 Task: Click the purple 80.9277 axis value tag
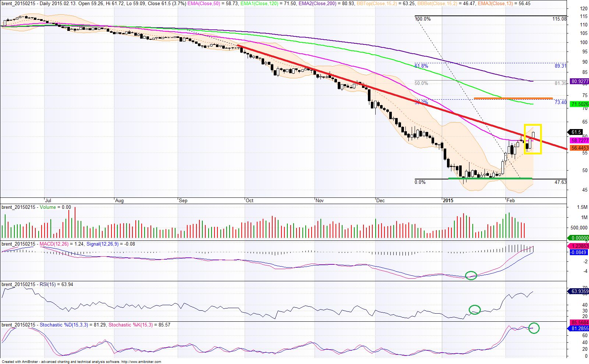579,81
